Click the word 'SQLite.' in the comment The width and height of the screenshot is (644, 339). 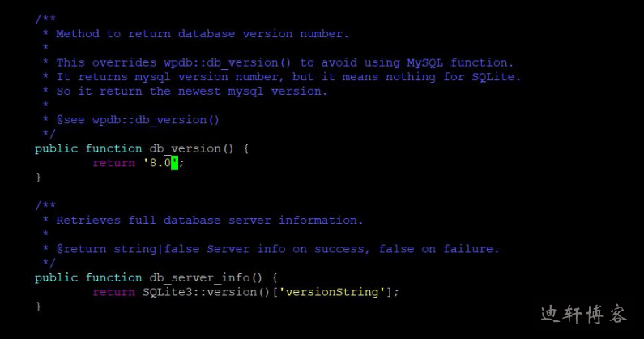point(496,77)
